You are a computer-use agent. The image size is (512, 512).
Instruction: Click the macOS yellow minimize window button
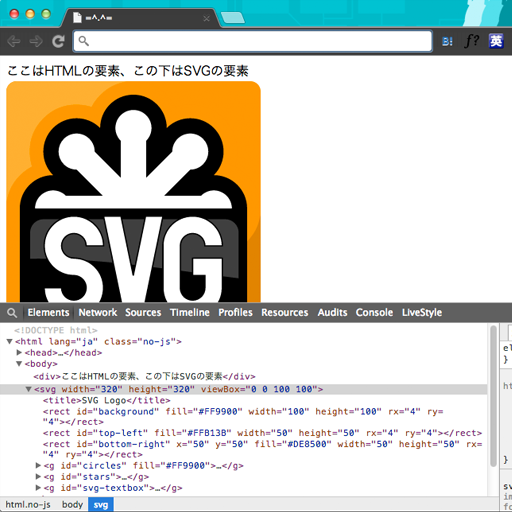coord(30,14)
